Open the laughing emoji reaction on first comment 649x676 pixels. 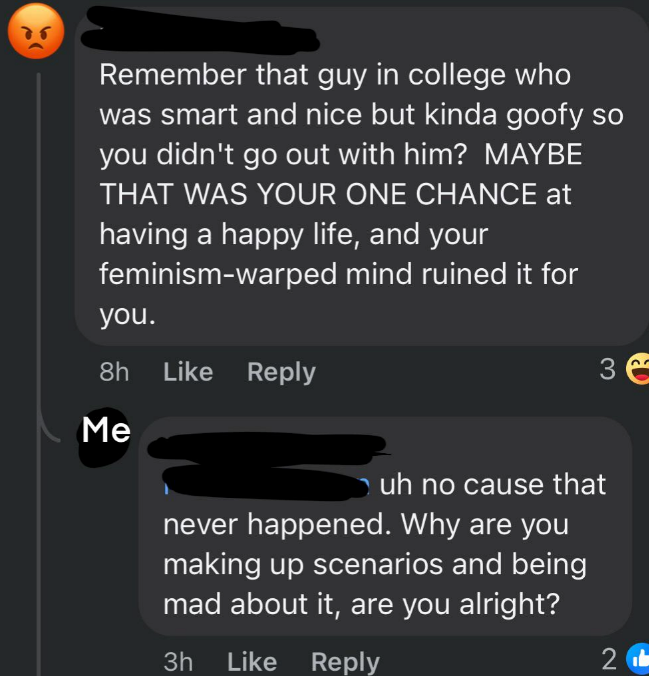(x=636, y=370)
